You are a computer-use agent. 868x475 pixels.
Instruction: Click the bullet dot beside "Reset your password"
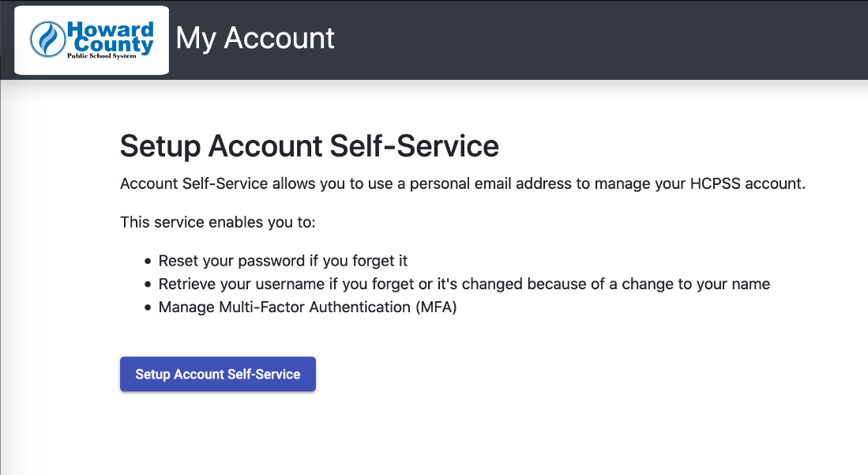point(147,261)
